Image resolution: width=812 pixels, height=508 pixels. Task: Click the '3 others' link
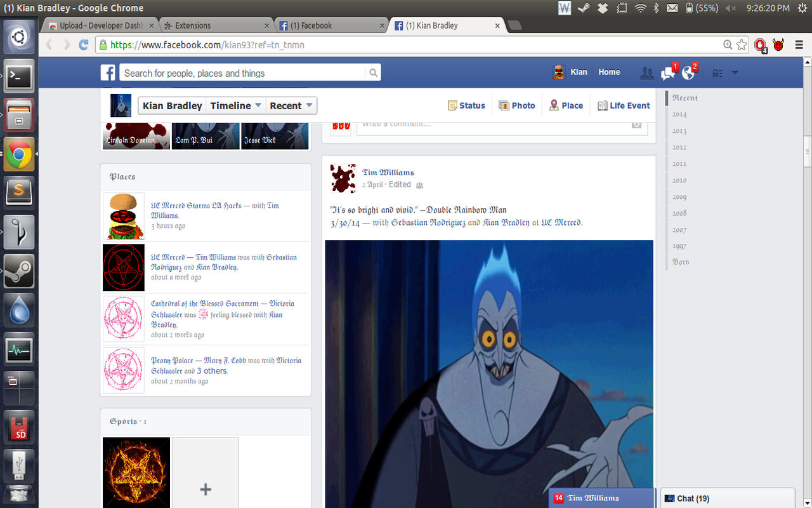(x=212, y=371)
